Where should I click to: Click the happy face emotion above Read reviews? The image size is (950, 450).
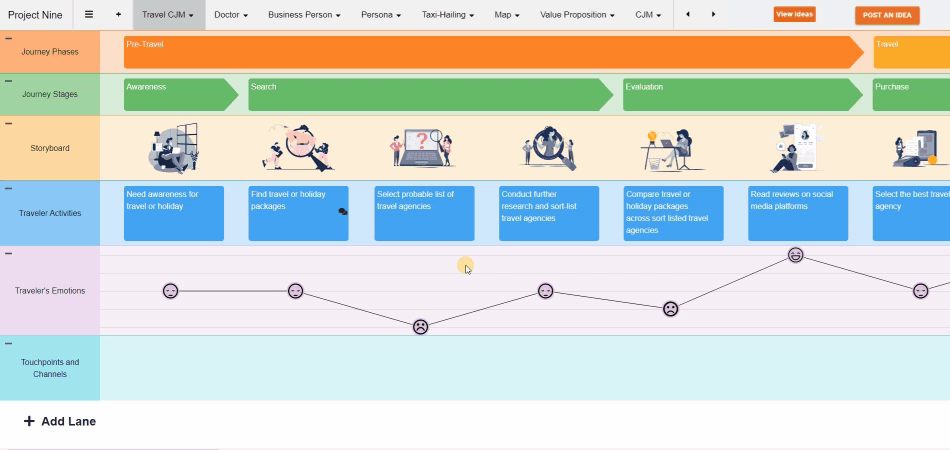tap(795, 255)
